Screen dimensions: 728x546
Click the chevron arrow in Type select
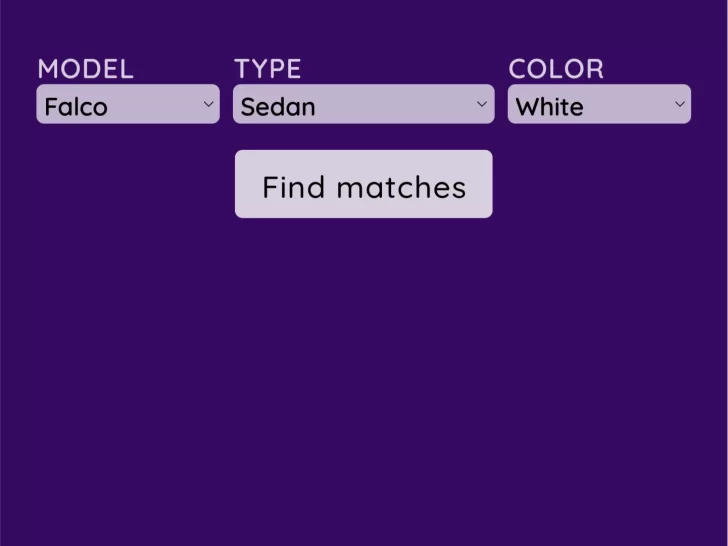[482, 104]
